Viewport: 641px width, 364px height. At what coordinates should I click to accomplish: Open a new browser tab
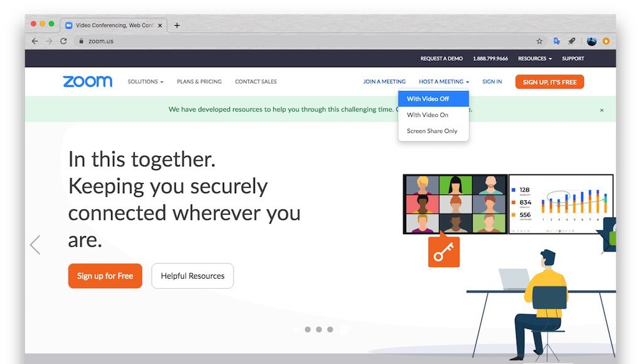point(177,25)
